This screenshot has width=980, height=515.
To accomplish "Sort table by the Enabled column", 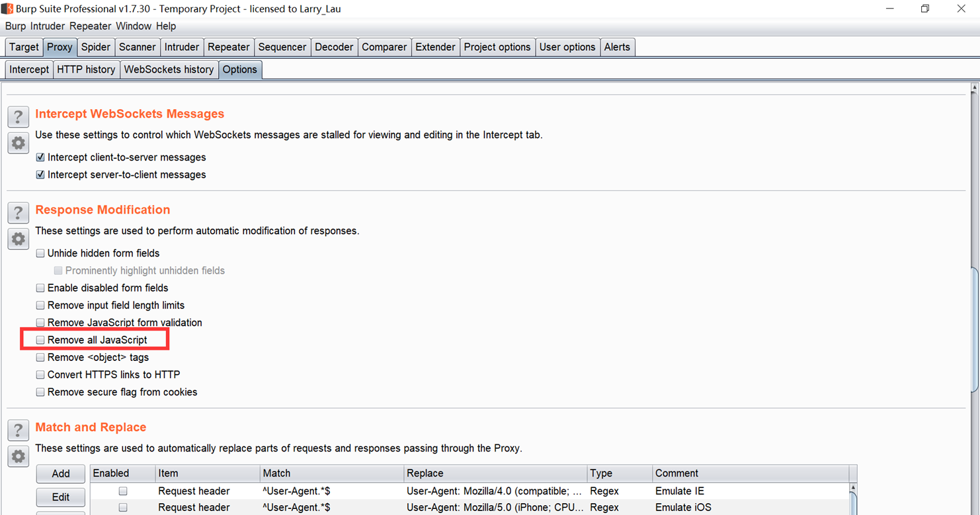I will [x=122, y=473].
